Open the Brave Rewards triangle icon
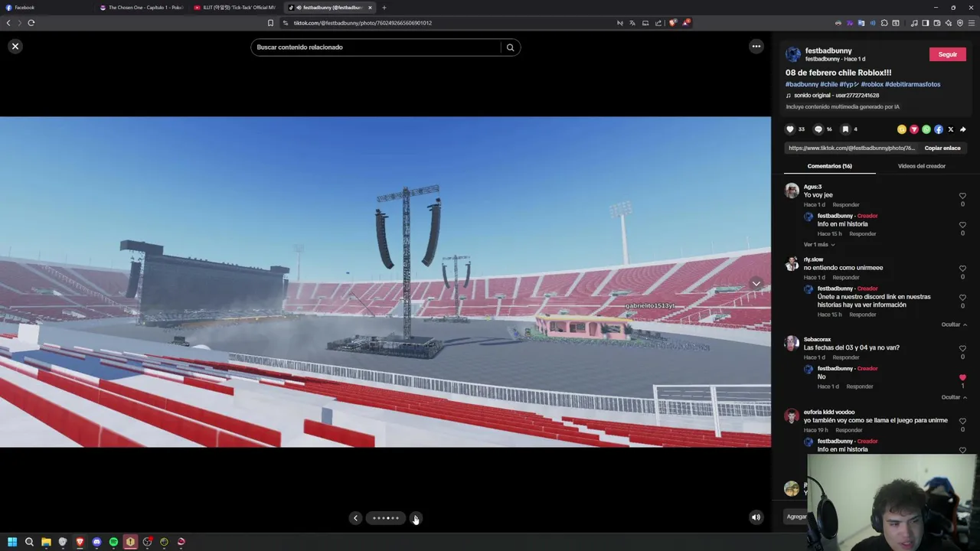The height and width of the screenshot is (551, 980). tap(686, 23)
